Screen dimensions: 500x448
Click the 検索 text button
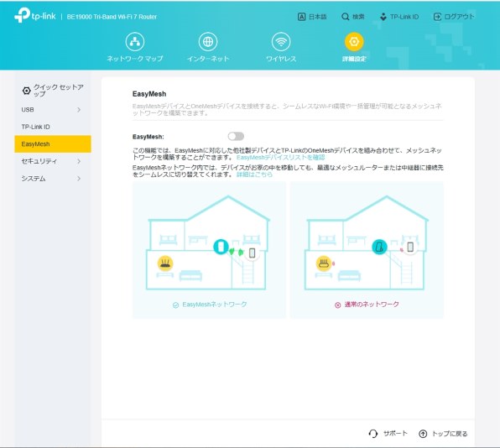pyautogui.click(x=358, y=17)
